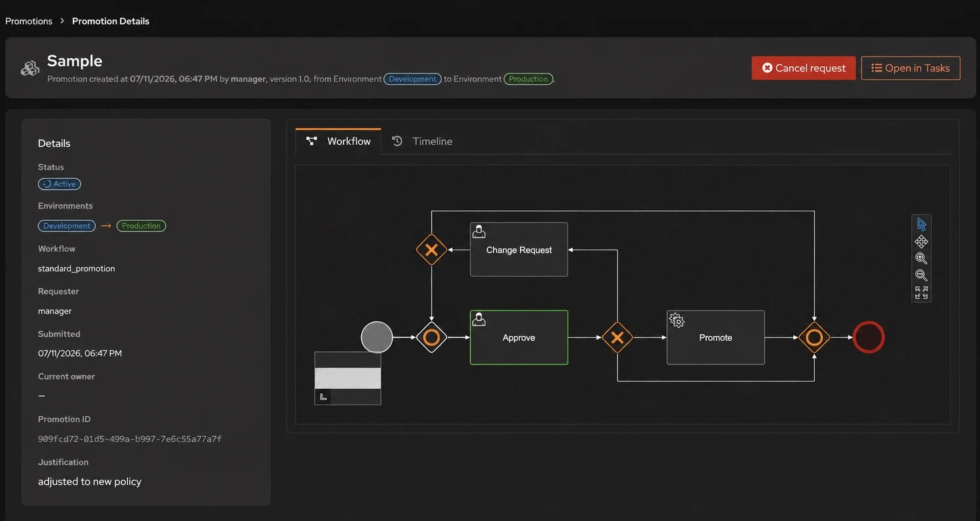The image size is (980, 521).
Task: Click the minimap collapse corner icon
Action: point(323,396)
